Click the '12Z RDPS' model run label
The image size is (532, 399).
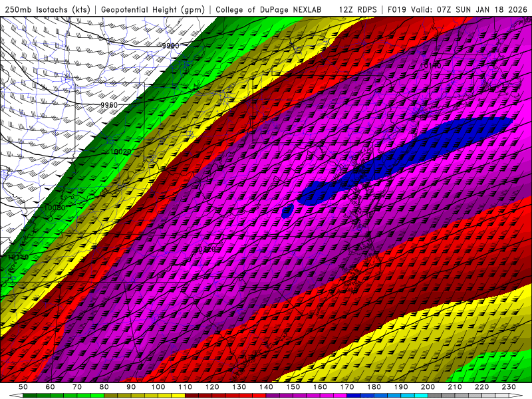point(358,9)
